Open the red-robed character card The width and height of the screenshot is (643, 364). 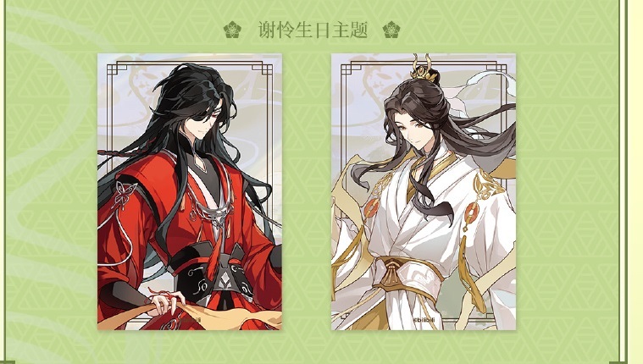[190, 191]
